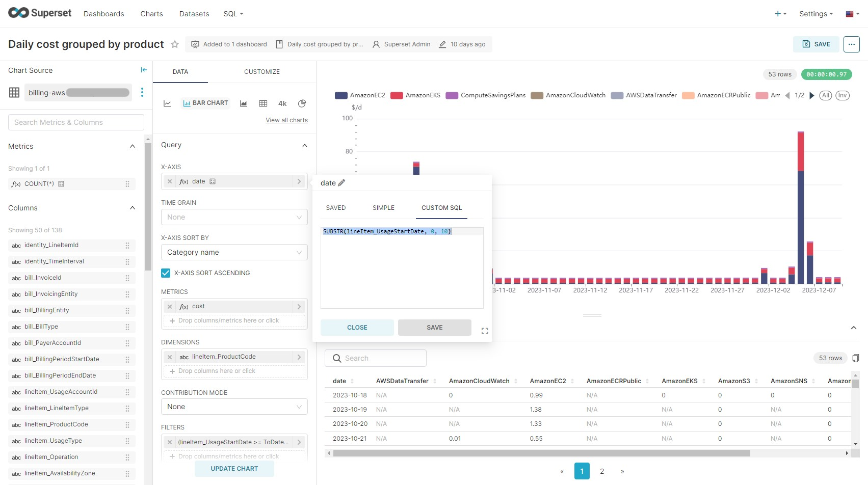The image size is (868, 485).
Task: Select the pie chart type icon
Action: 302,103
